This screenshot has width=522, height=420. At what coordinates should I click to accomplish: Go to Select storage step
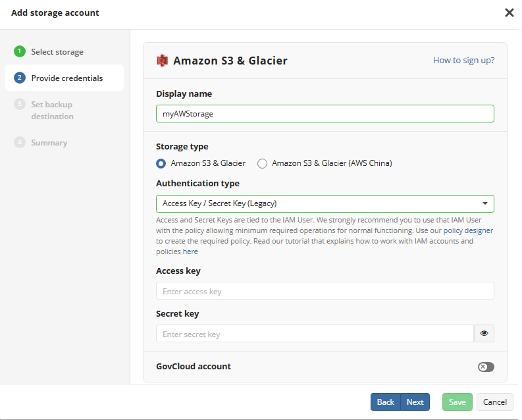pyautogui.click(x=57, y=52)
